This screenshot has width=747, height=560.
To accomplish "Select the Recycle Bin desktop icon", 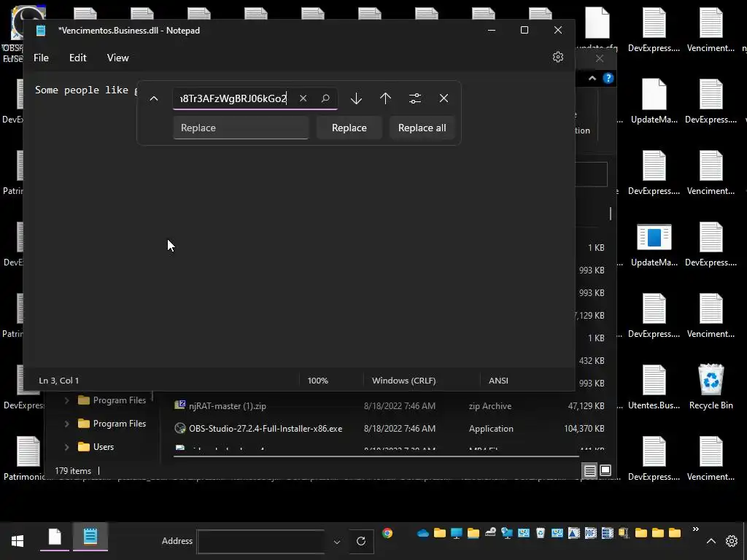I will point(711,386).
